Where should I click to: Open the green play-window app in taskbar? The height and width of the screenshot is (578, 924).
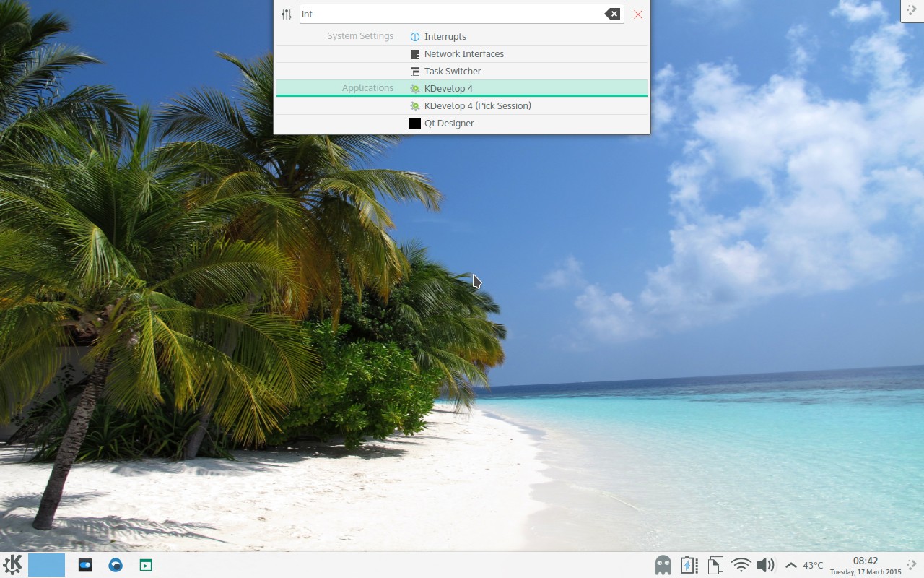[x=146, y=565]
